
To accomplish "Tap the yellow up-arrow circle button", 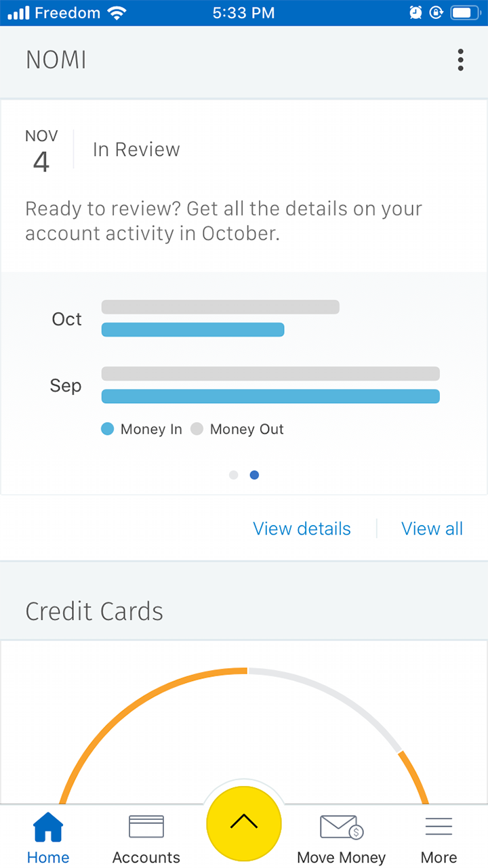I will pyautogui.click(x=244, y=823).
